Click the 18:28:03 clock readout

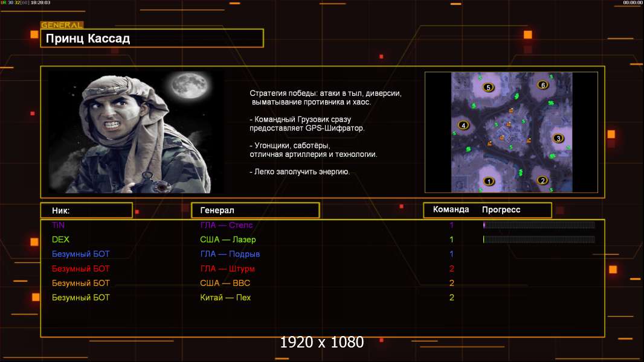tap(40, 2)
